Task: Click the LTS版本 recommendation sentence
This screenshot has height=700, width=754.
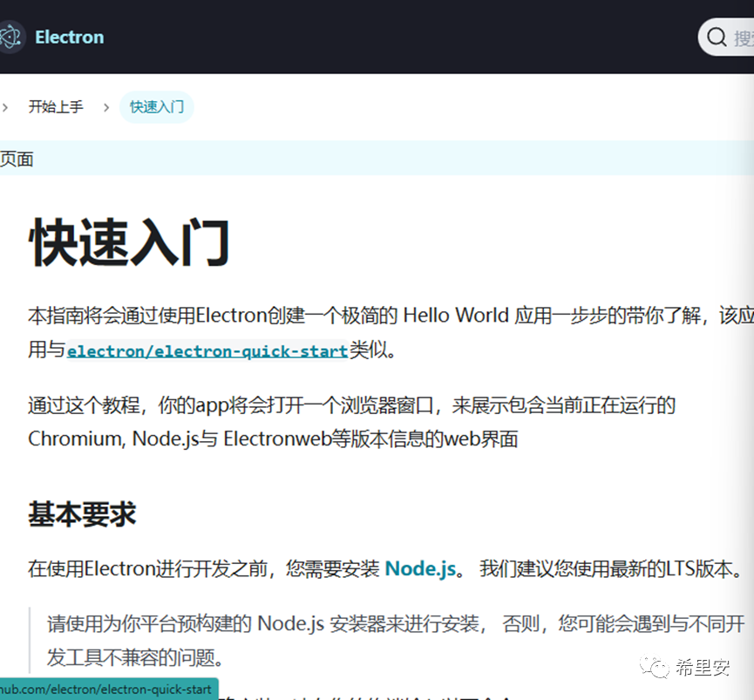Action: coord(611,568)
